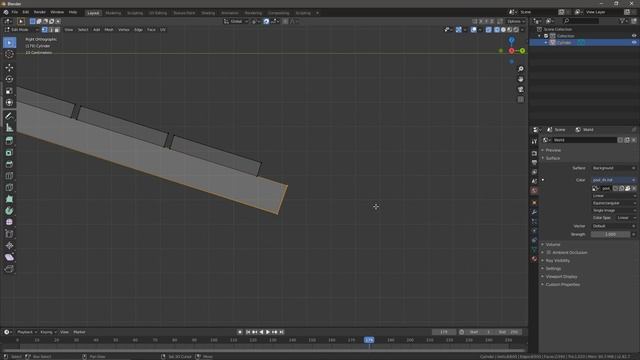Viewport: 640px width, 360px height.
Task: Switch to the Modeling workspace tab
Action: point(113,13)
